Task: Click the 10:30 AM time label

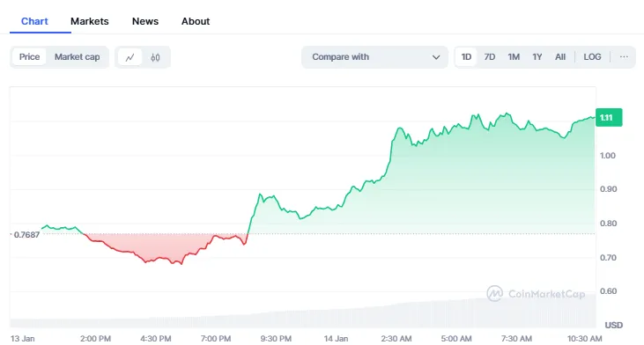Action: pyautogui.click(x=584, y=339)
